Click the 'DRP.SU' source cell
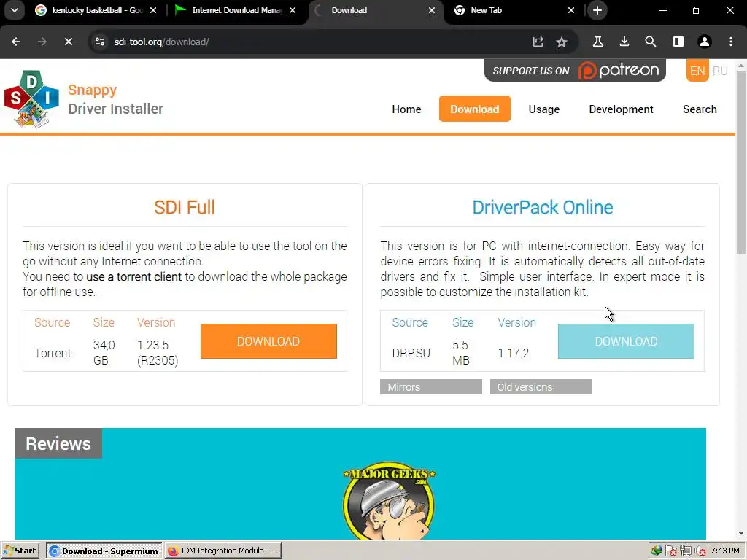 [411, 353]
